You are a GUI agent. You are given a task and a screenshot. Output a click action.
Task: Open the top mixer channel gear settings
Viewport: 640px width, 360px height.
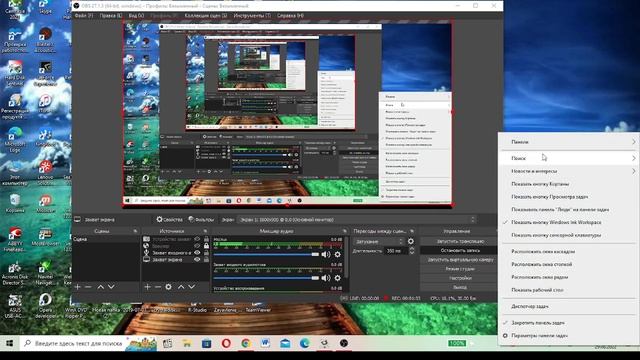[x=338, y=254]
